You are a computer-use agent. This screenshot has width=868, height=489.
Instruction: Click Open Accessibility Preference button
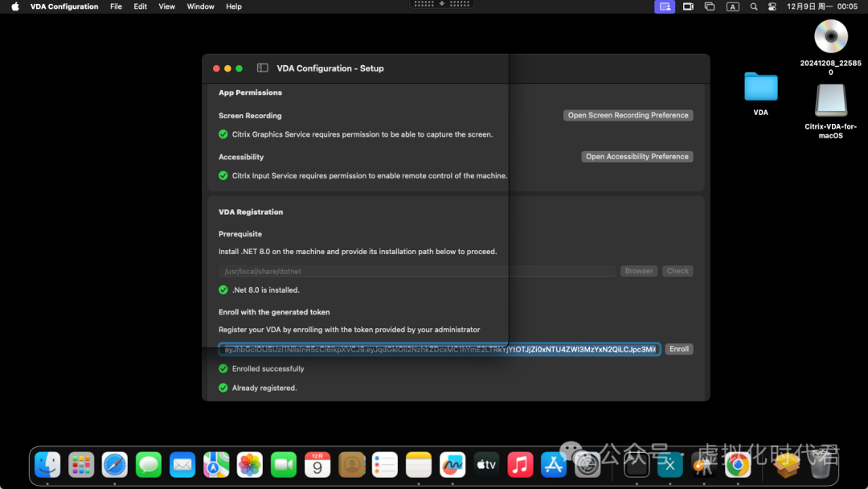(x=637, y=157)
